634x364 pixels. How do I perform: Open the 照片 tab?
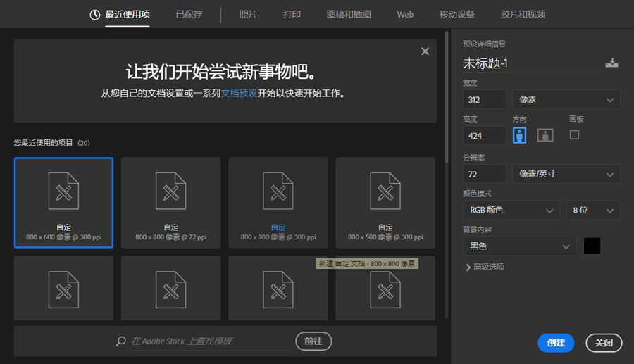(248, 15)
